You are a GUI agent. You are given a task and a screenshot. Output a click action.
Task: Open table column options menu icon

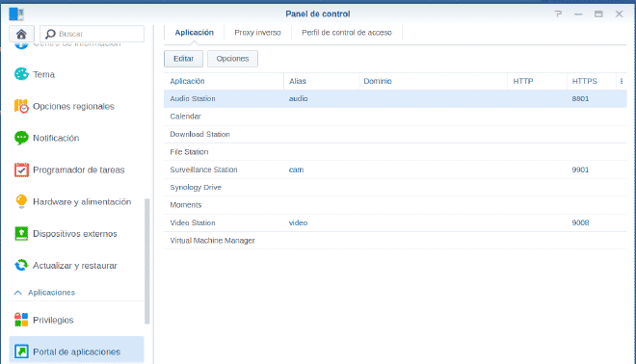click(622, 81)
